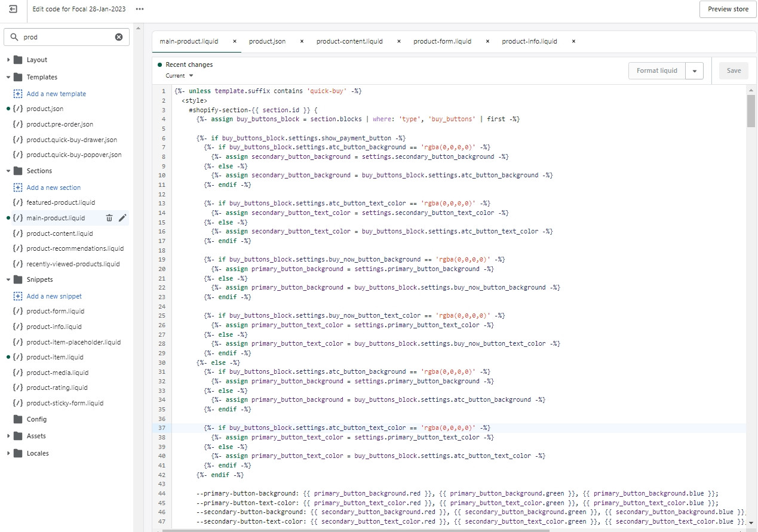758x532 pixels.
Task: Click the Format liquid button
Action: [657, 70]
